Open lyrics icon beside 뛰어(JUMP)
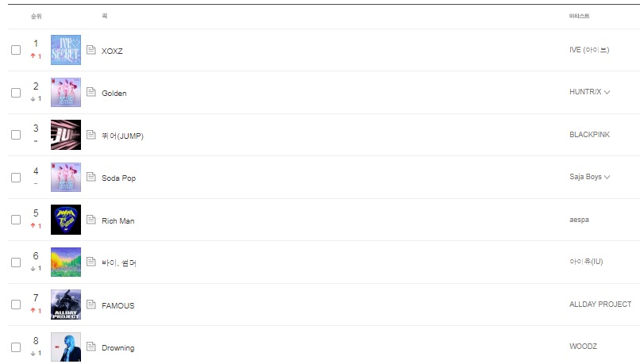This screenshot has width=640, height=364. 91,135
